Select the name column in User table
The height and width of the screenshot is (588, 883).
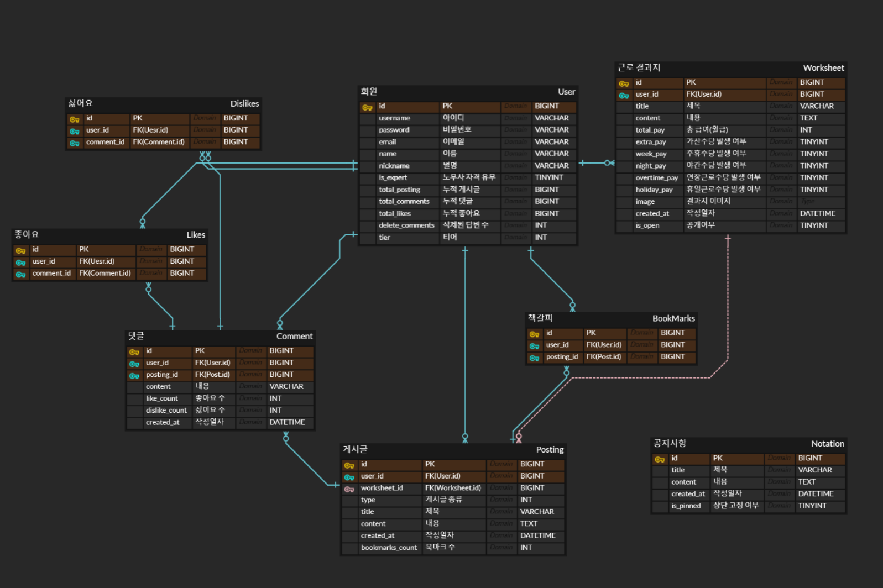(468, 154)
